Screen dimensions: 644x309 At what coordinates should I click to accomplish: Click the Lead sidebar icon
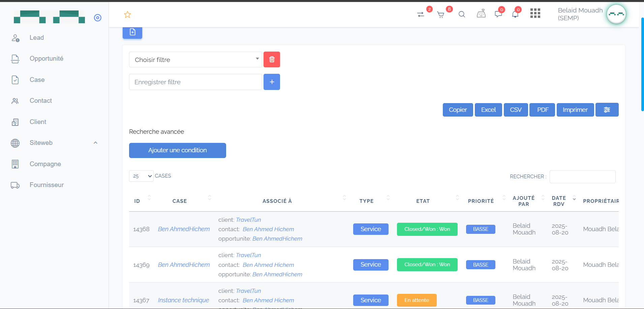pyautogui.click(x=15, y=38)
